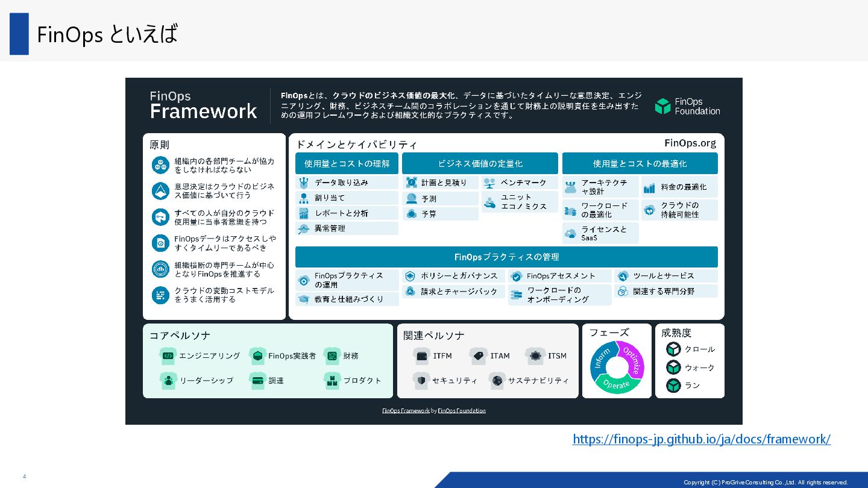The height and width of the screenshot is (488, 868).
Task: Click the FinOps実践者 persona icon
Action: [x=257, y=356]
